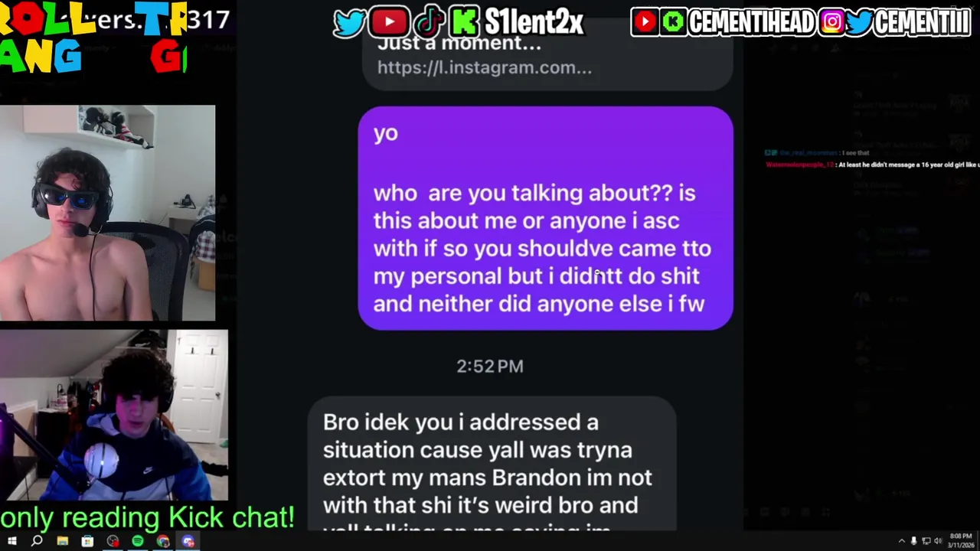Select the purple 'yo who are you' message
The width and height of the screenshot is (980, 551).
[x=546, y=218]
